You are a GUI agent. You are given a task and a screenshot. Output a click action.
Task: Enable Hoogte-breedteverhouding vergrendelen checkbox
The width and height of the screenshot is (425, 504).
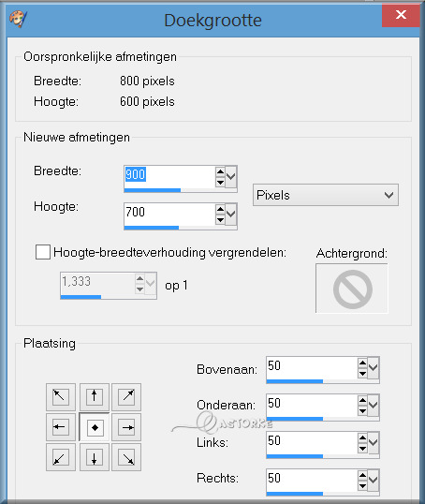[x=43, y=252]
